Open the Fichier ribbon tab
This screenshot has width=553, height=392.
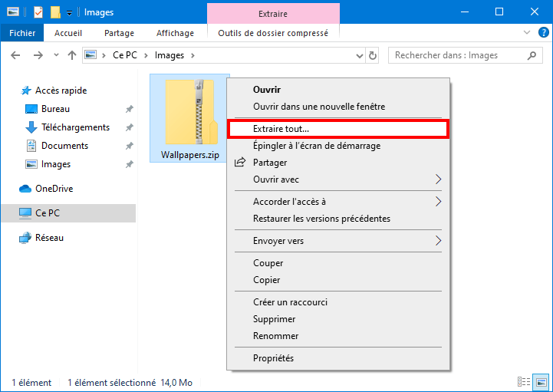(22, 33)
